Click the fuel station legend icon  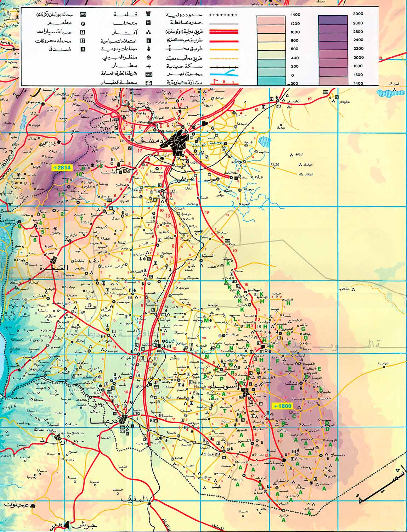coord(83,41)
